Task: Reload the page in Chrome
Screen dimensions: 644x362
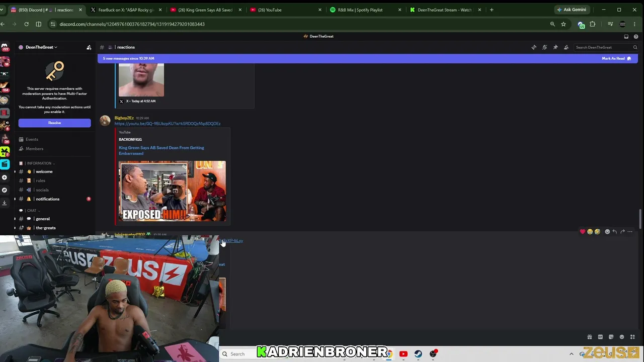Action: (26, 24)
